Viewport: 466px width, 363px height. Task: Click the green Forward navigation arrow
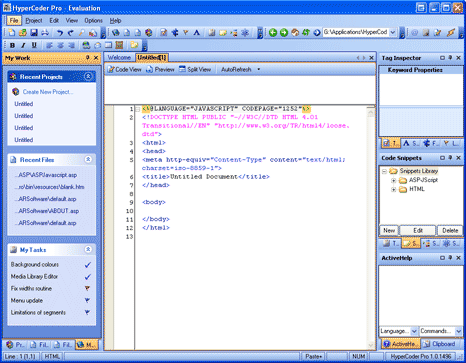pos(284,33)
